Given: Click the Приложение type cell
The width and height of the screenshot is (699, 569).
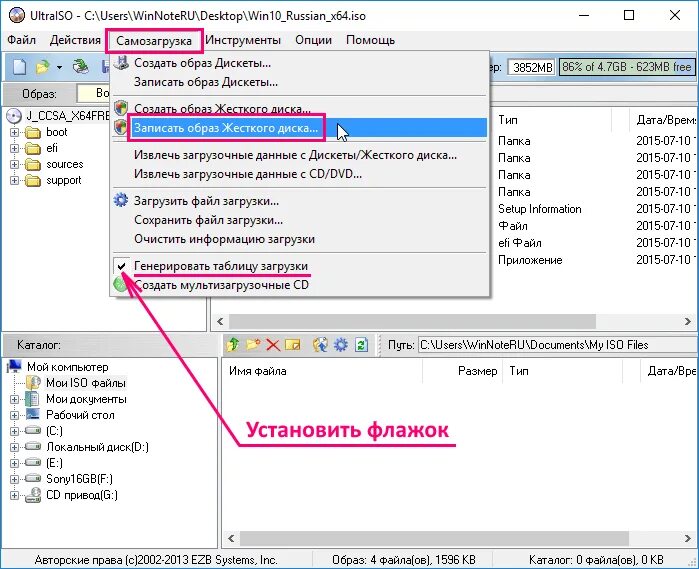Looking at the screenshot, I should point(530,260).
